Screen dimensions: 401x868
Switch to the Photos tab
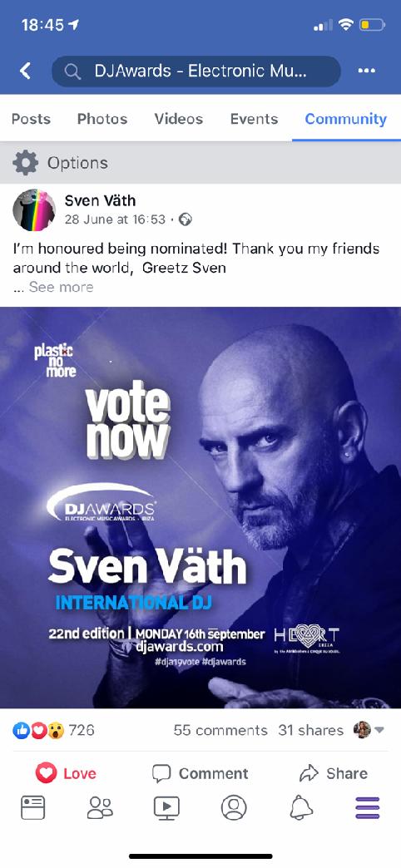click(x=102, y=118)
